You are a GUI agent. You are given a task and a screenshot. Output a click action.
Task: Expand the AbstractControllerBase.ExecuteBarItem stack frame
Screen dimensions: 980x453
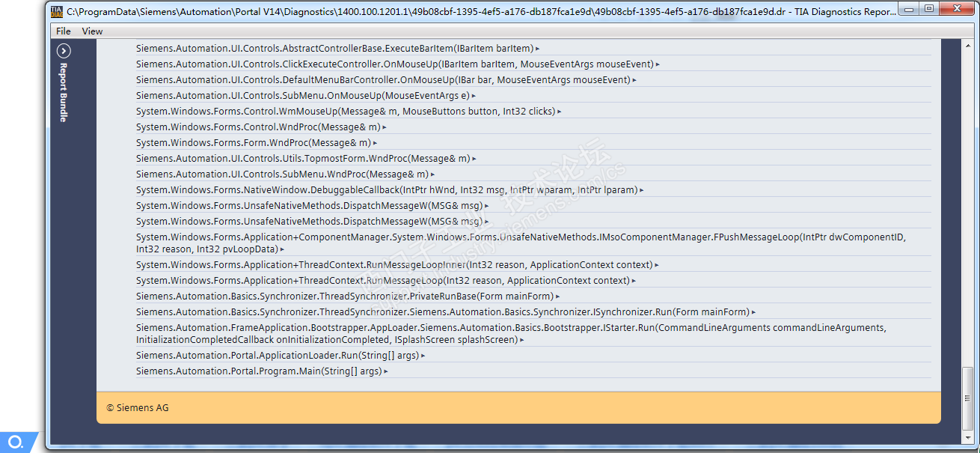click(x=538, y=49)
